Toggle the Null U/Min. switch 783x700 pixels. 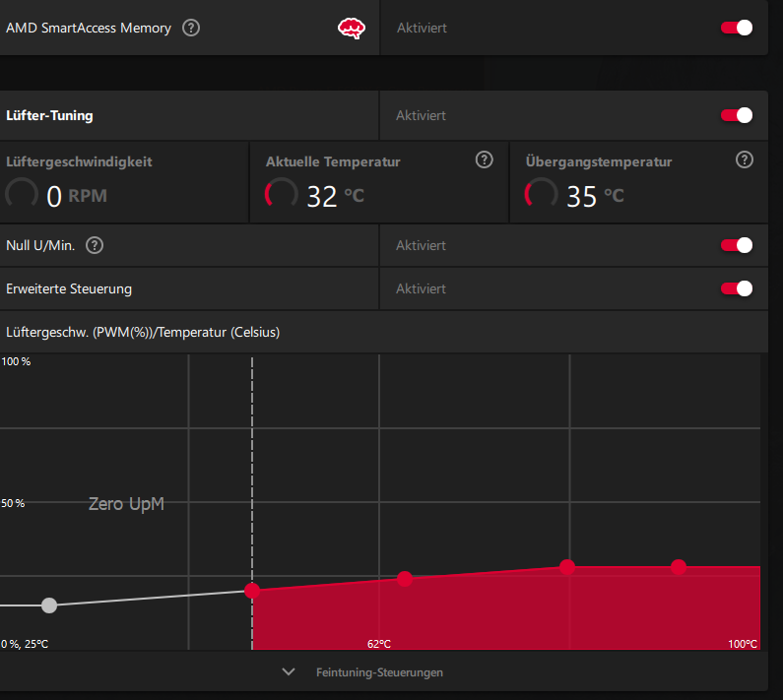[737, 246]
